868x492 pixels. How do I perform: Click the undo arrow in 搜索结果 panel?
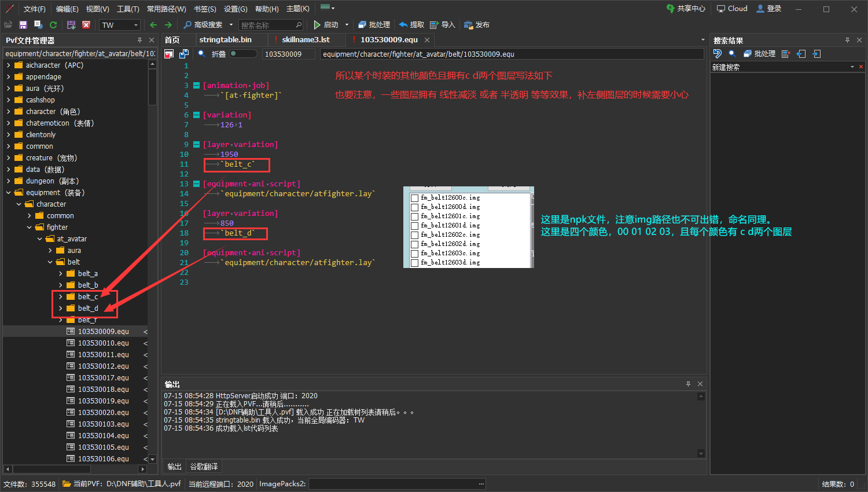click(718, 54)
